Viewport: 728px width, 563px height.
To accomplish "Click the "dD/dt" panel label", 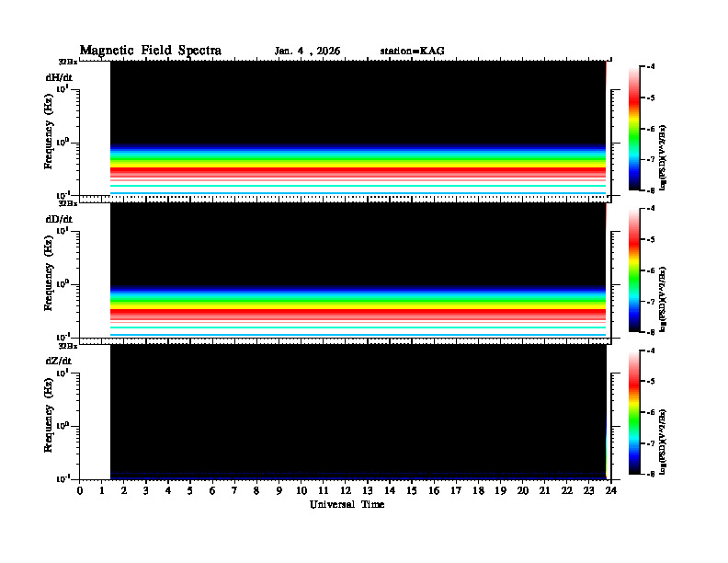I will click(59, 219).
